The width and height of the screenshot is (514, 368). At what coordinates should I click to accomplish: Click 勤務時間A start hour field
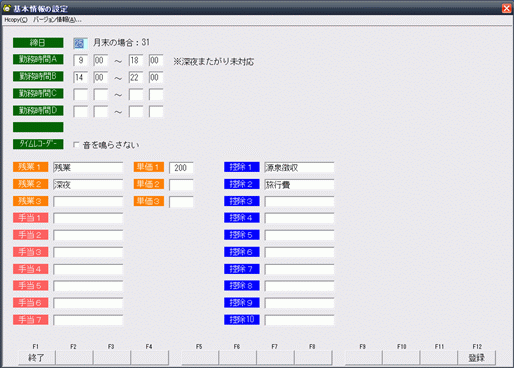(80, 60)
